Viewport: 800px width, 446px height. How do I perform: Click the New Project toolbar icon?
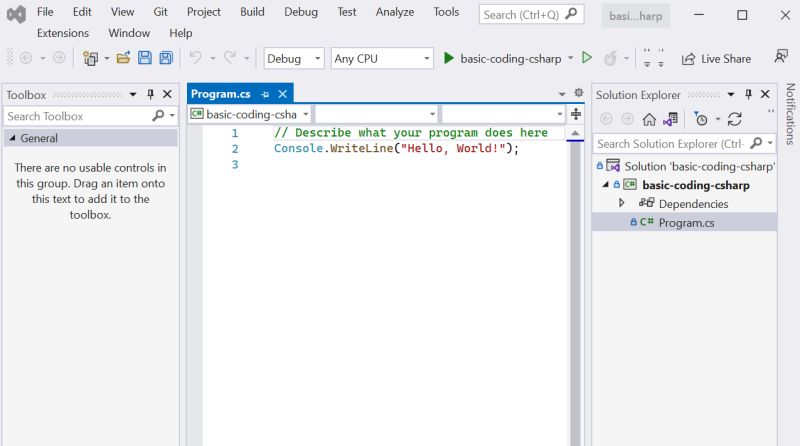click(x=90, y=58)
